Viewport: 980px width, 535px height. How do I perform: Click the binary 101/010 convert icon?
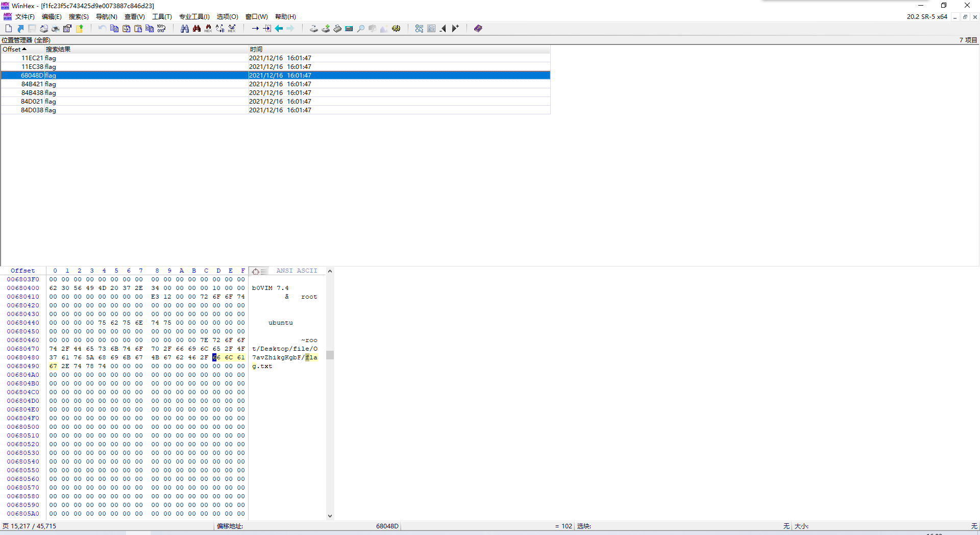[161, 29]
